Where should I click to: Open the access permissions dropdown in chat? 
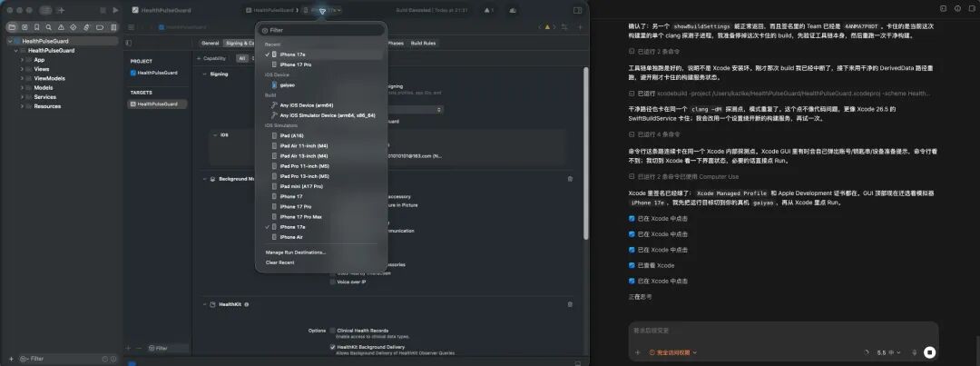pos(673,352)
